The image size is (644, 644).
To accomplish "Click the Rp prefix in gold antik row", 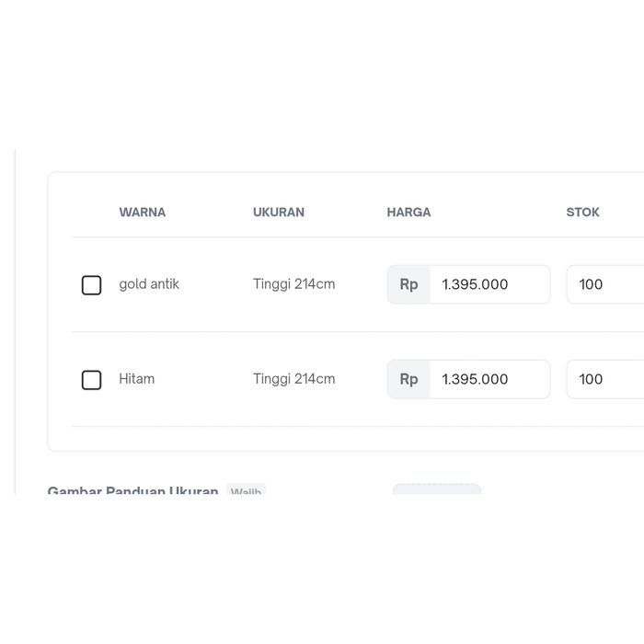I will coord(408,285).
